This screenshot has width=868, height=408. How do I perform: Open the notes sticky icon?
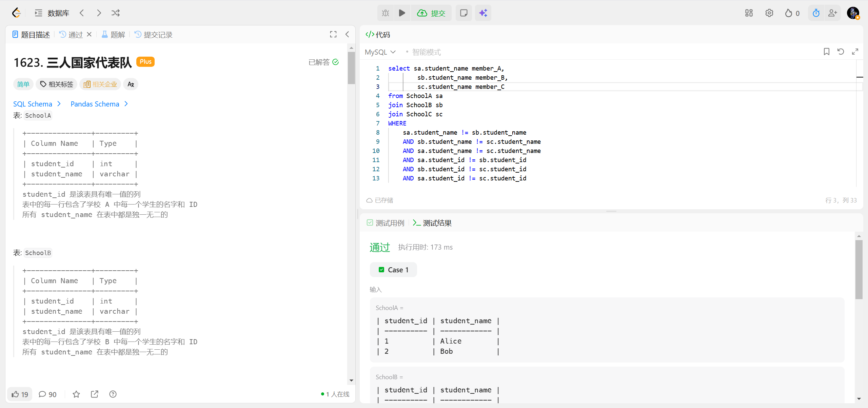[463, 13]
